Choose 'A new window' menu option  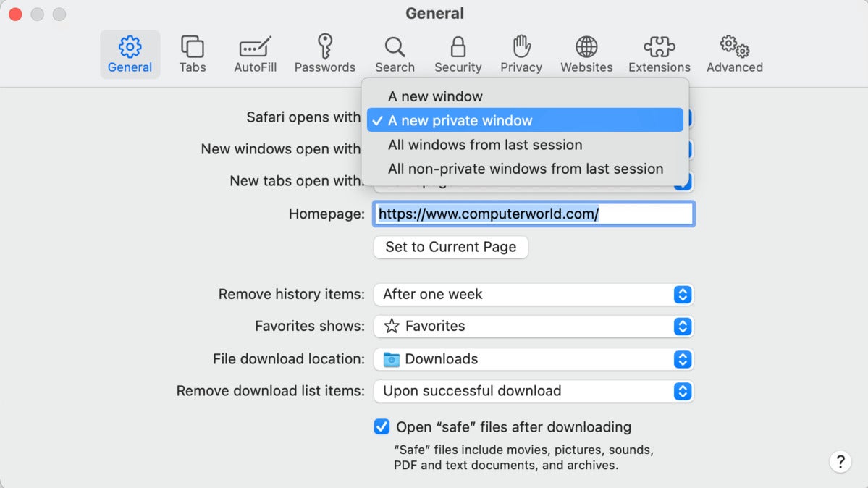click(x=524, y=96)
